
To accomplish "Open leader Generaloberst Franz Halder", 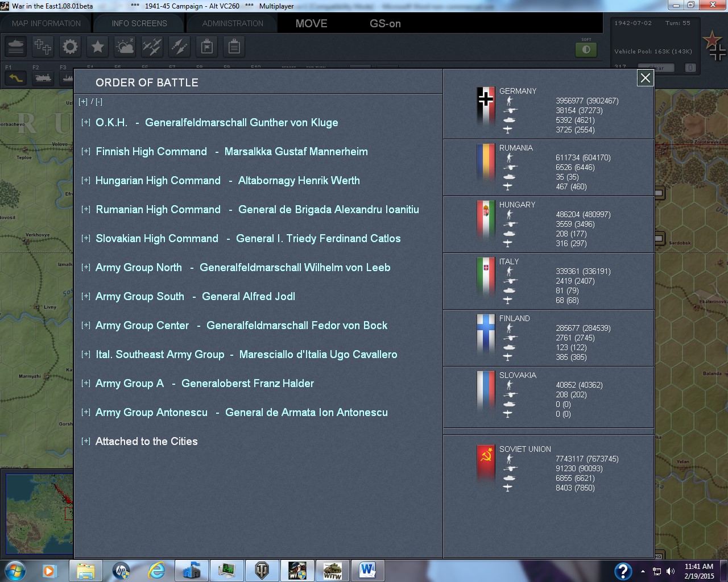I will [248, 384].
